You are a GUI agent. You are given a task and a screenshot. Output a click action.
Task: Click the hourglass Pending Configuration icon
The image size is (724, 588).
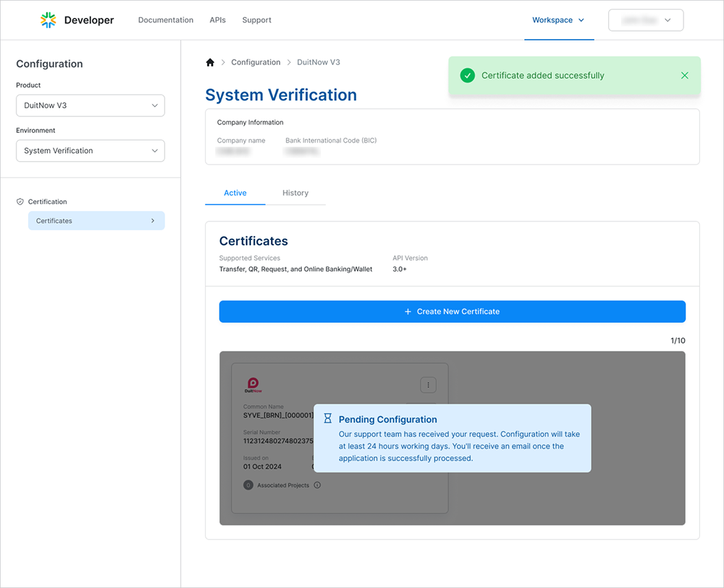click(x=328, y=419)
